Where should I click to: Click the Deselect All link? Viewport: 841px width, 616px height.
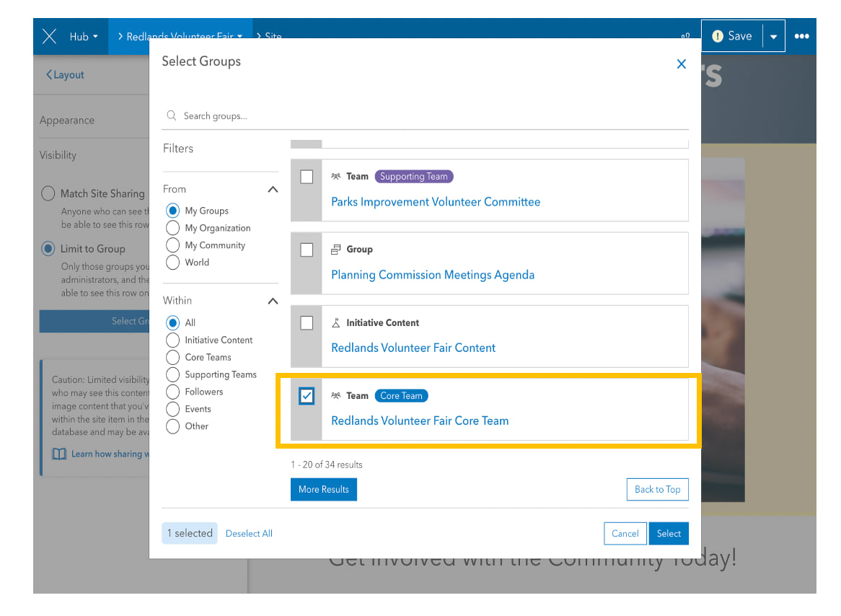click(x=249, y=533)
